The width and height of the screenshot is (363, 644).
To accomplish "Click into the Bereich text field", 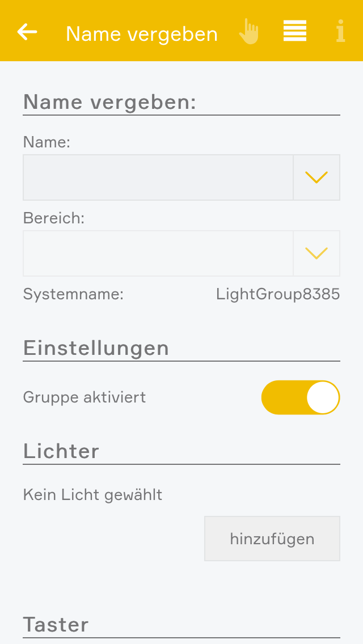I will tap(158, 253).
